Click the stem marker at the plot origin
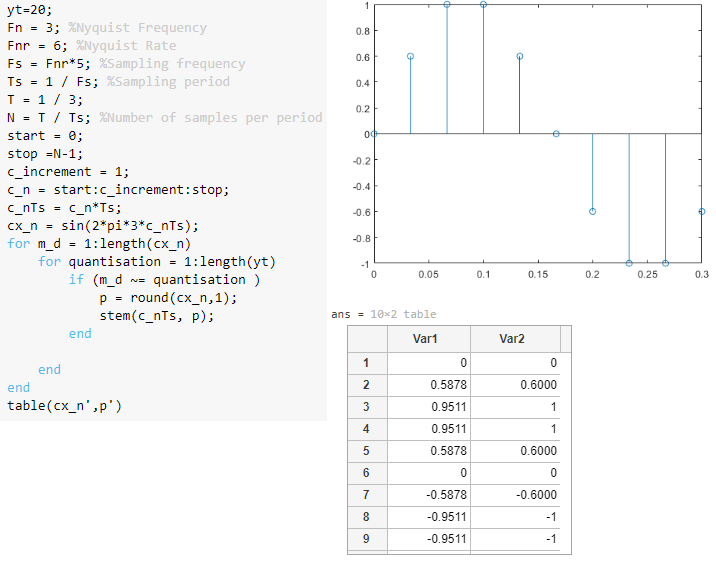716x562 pixels. point(374,134)
